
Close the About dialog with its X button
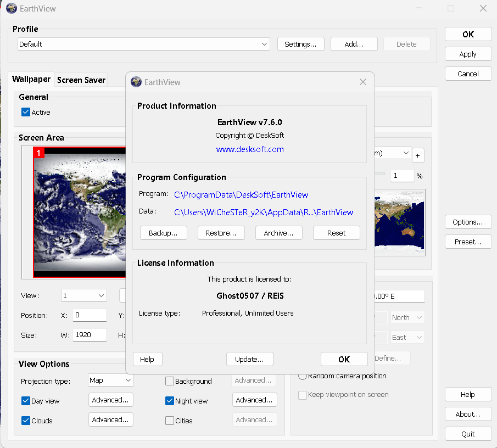coord(363,82)
